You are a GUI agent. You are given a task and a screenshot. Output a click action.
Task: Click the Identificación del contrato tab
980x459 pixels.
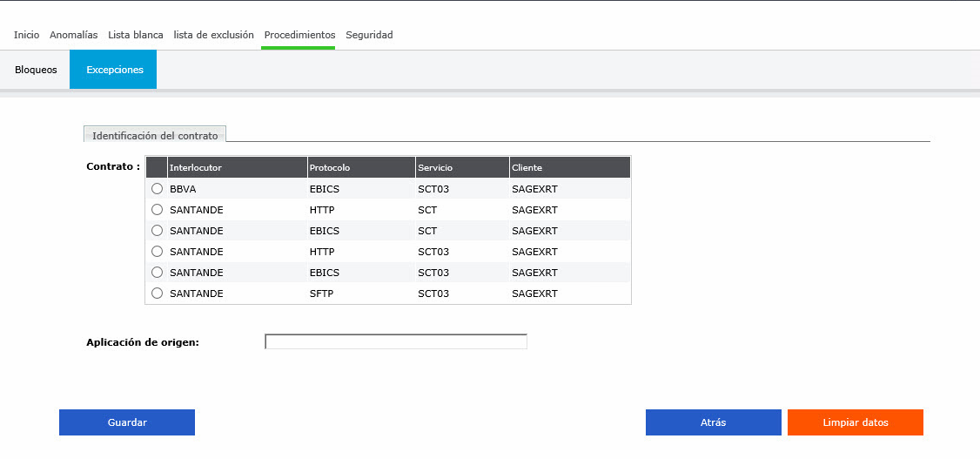155,136
